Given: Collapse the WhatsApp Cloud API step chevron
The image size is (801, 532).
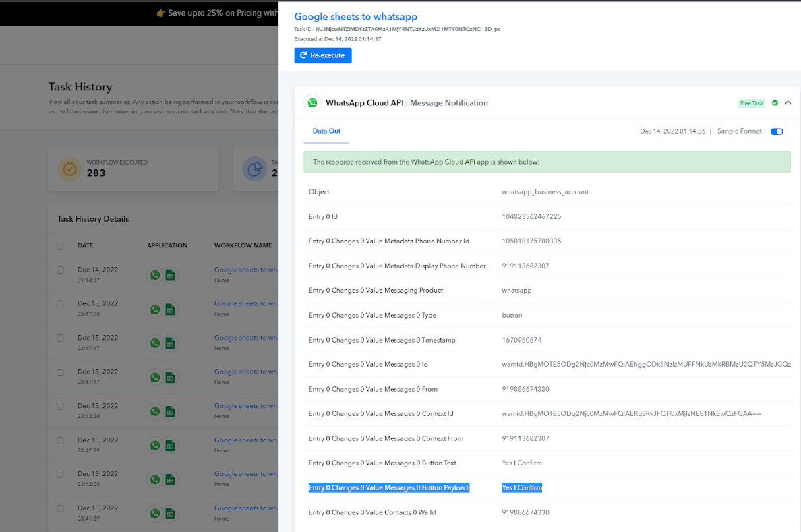Looking at the screenshot, I should pyautogui.click(x=788, y=102).
